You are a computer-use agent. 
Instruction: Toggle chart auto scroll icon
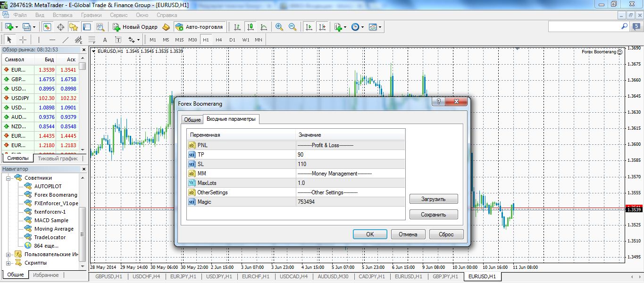click(309, 27)
